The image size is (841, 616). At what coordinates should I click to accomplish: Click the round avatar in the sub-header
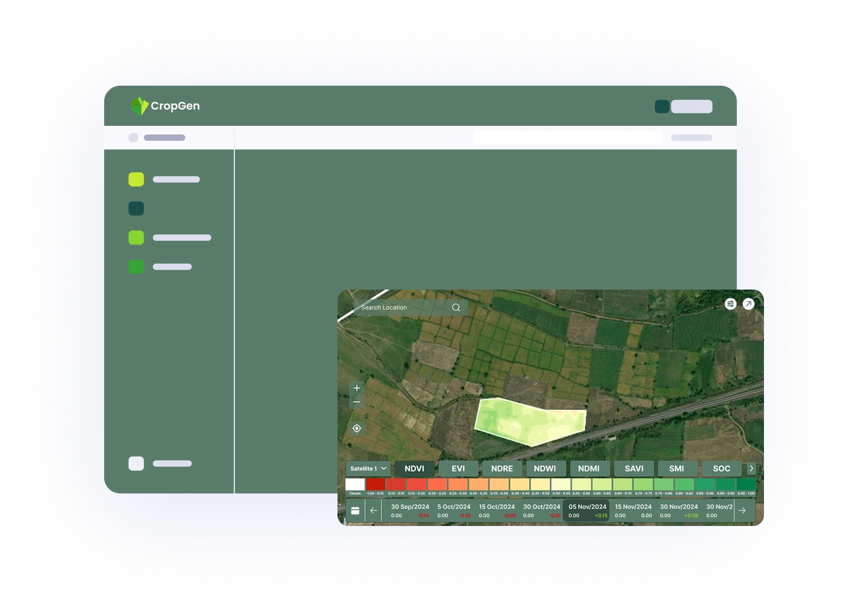pyautogui.click(x=133, y=138)
